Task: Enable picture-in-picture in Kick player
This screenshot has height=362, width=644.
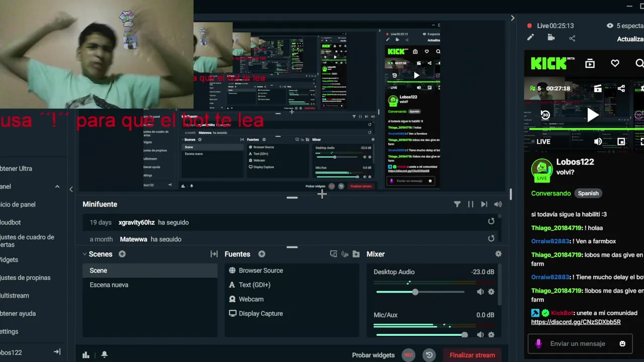Action: click(x=621, y=142)
